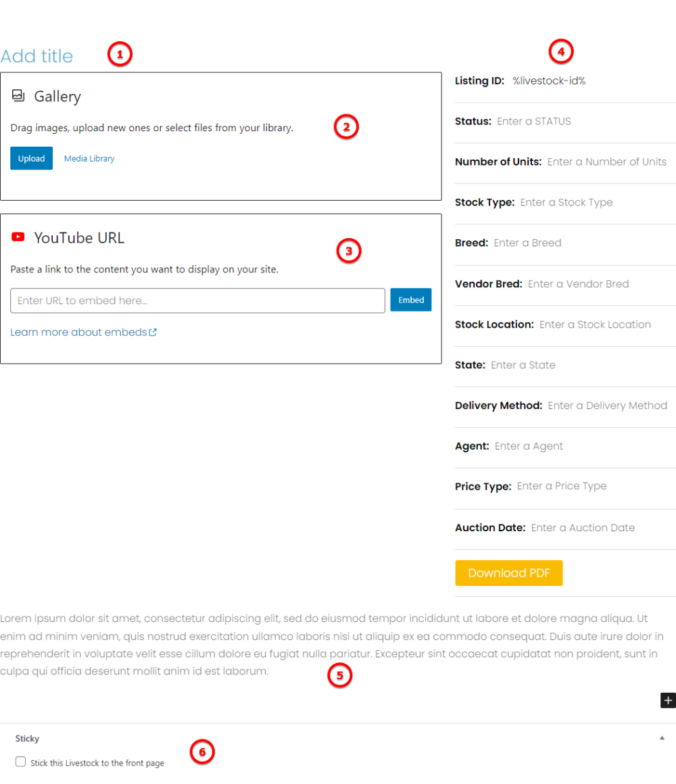
Task: Enable Stick this Livestock to front page
Action: tap(21, 762)
